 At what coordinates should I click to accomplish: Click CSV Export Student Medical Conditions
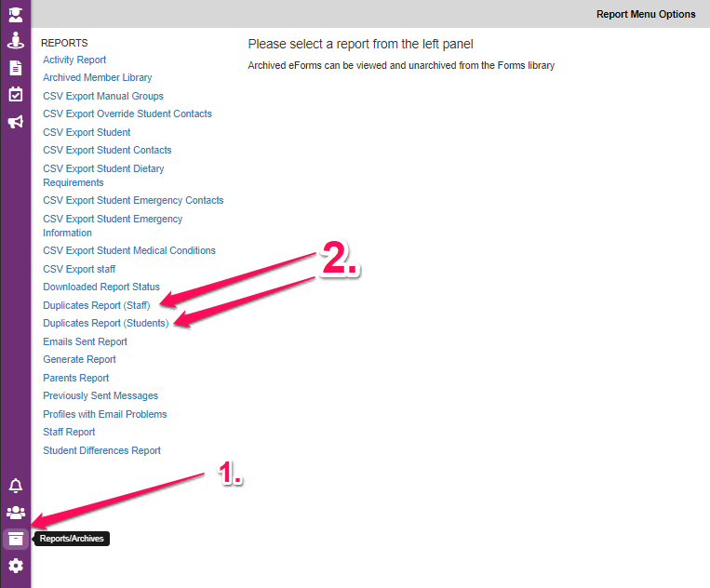[x=128, y=250]
